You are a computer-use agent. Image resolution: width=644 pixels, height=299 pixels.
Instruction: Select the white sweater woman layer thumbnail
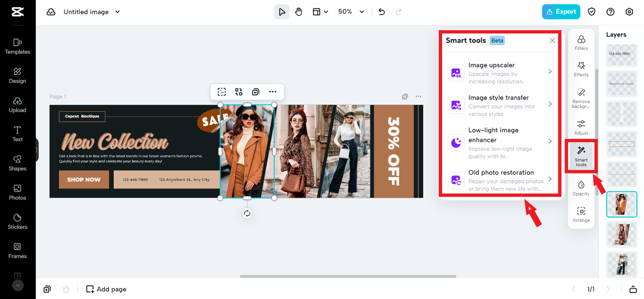click(621, 264)
